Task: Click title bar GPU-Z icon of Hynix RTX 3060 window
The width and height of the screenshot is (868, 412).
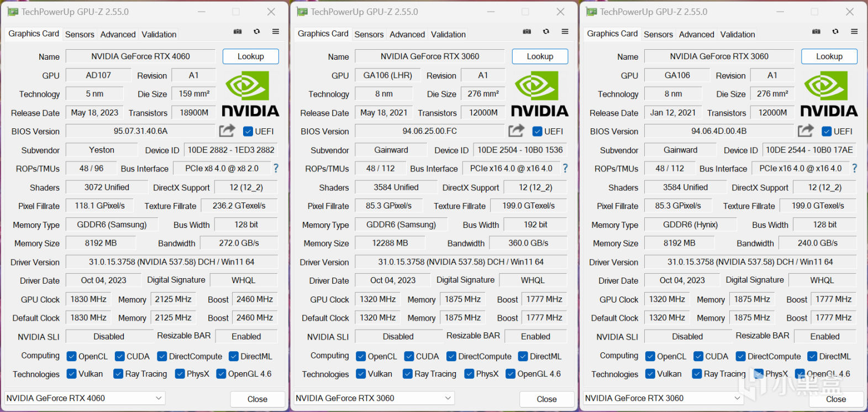Action: tap(592, 12)
